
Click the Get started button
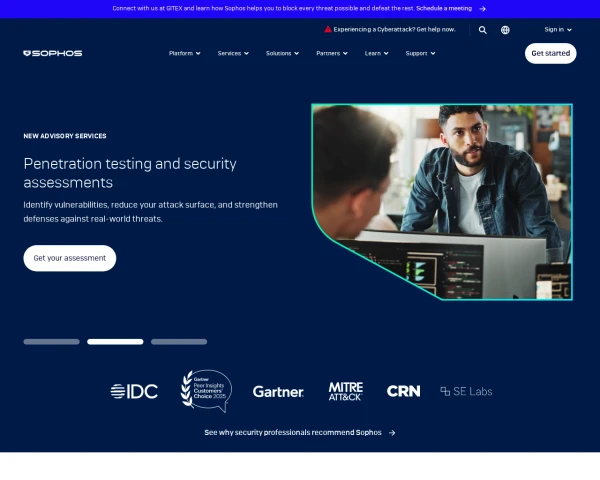pyautogui.click(x=550, y=53)
